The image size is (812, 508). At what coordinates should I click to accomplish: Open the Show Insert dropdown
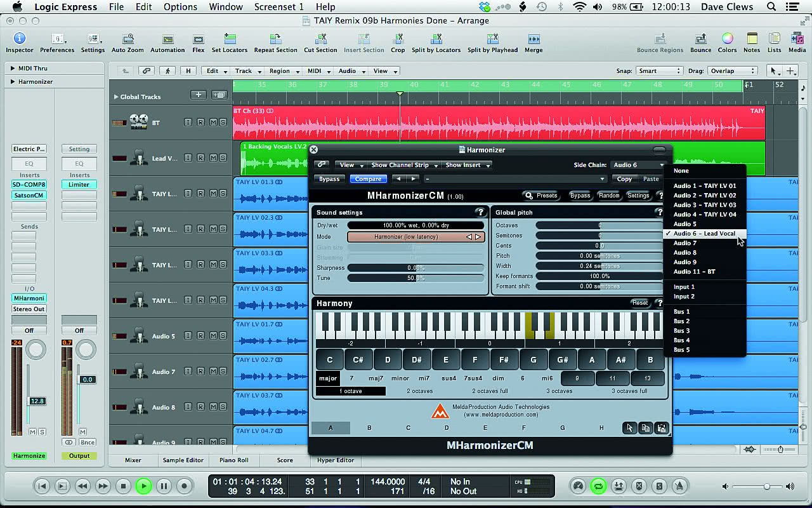468,165
